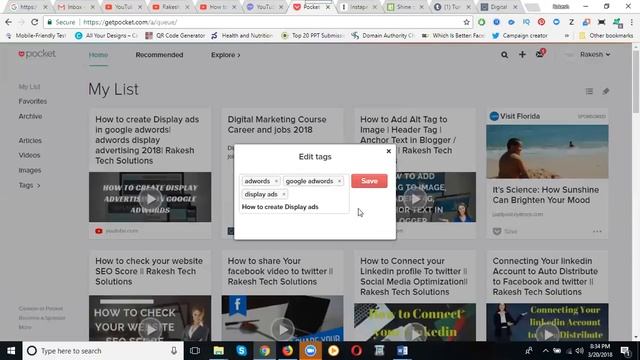
Task: Switch to list view icon
Action: 589,91
